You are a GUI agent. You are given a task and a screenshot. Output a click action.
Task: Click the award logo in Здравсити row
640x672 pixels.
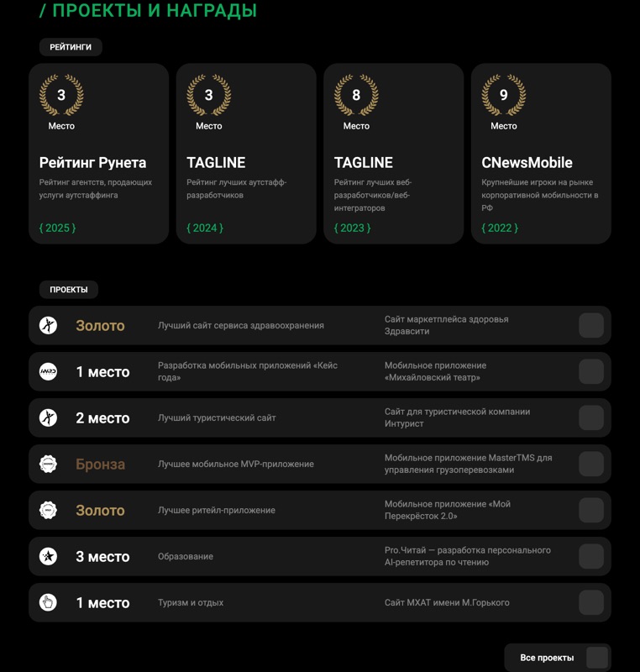[48, 325]
